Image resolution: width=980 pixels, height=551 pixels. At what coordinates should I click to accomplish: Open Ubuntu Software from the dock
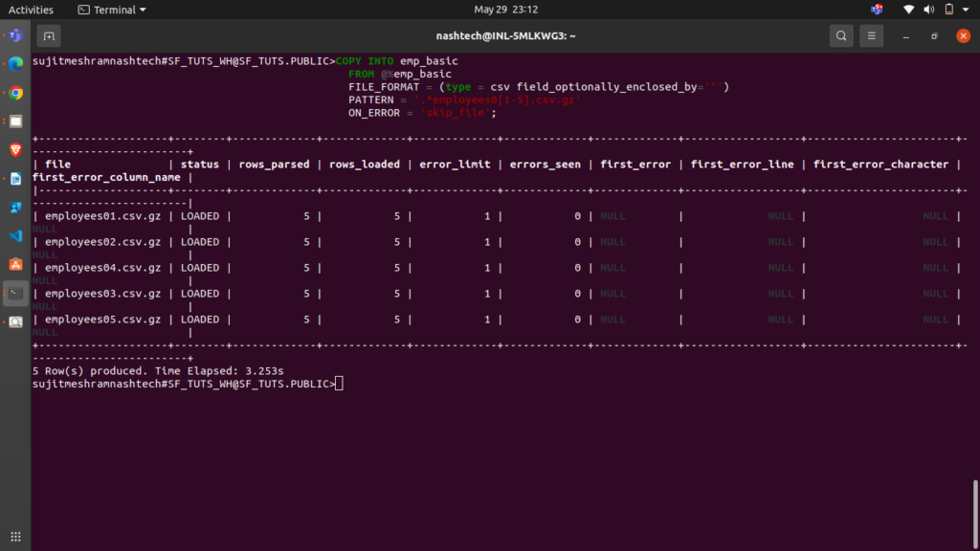(15, 264)
